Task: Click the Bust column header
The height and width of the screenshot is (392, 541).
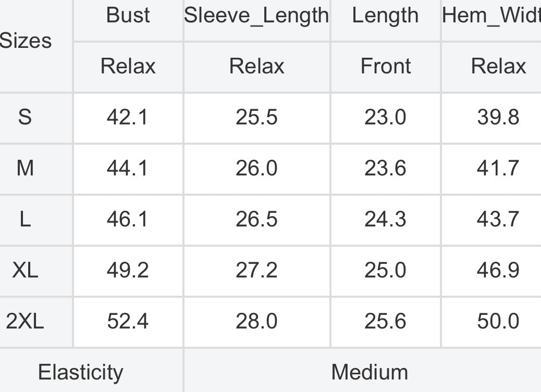Action: [128, 15]
